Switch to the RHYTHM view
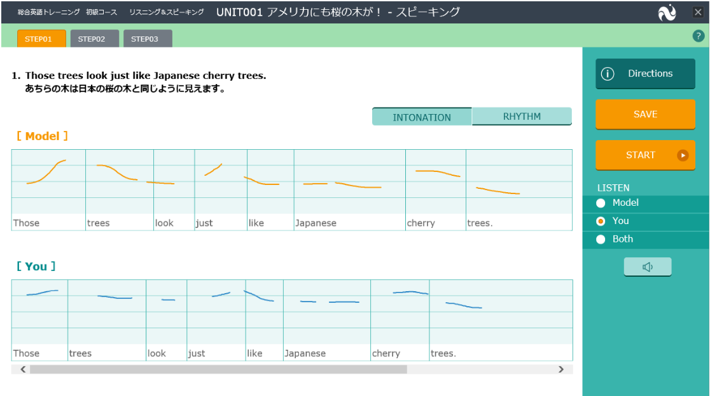The image size is (710, 396). point(522,116)
